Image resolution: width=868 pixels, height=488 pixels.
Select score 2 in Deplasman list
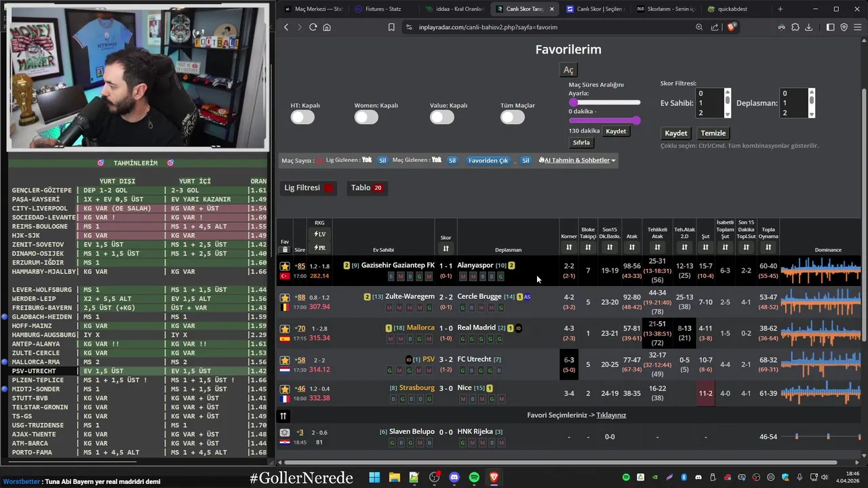[x=794, y=113]
